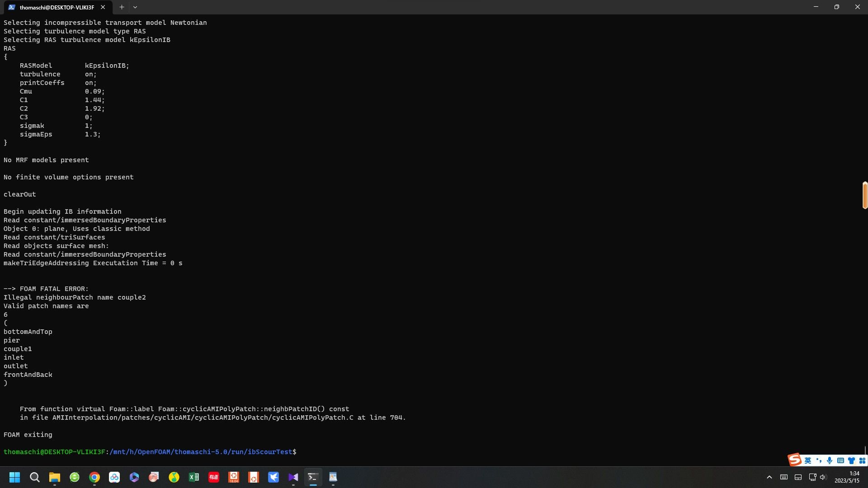868x488 pixels.
Task: Open Visual Studio from taskbar
Action: point(293,477)
